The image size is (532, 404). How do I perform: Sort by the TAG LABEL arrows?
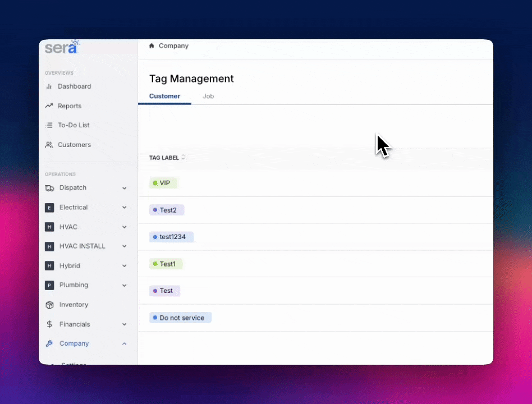183,157
